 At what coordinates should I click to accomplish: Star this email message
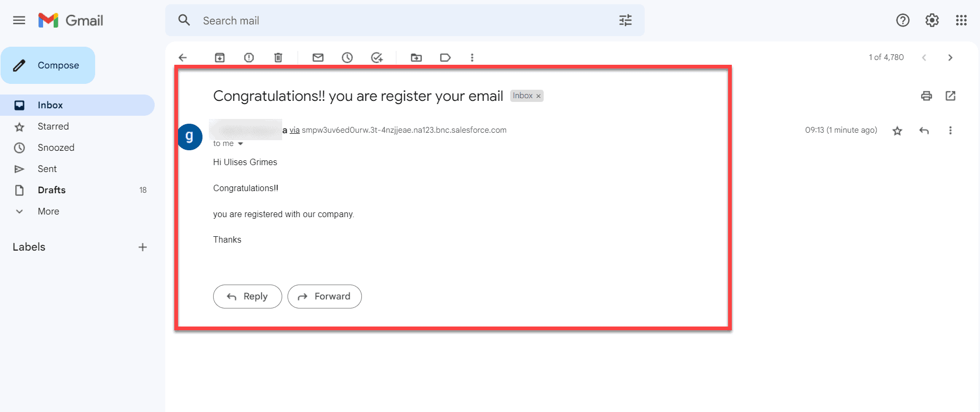pyautogui.click(x=898, y=131)
